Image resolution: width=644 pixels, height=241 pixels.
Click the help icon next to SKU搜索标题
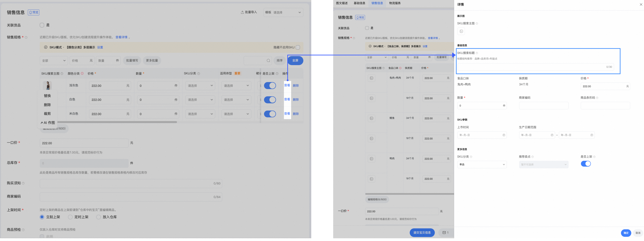[x=477, y=53]
